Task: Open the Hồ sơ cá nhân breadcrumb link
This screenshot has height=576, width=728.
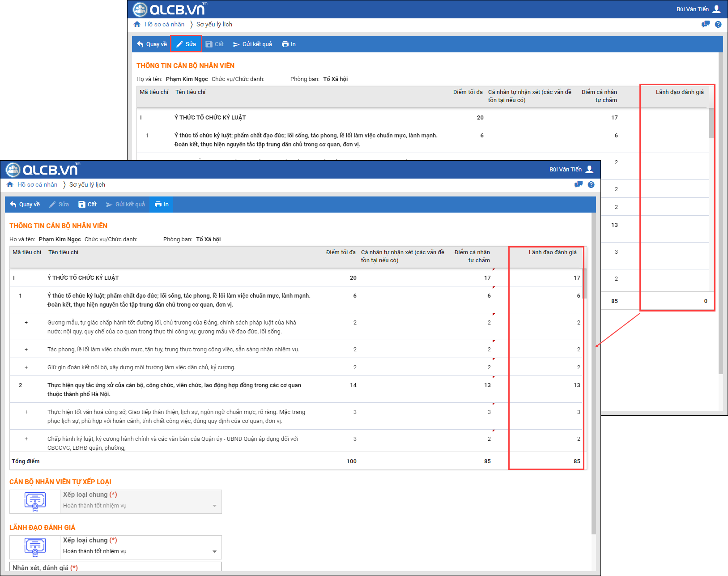Action: [x=37, y=184]
